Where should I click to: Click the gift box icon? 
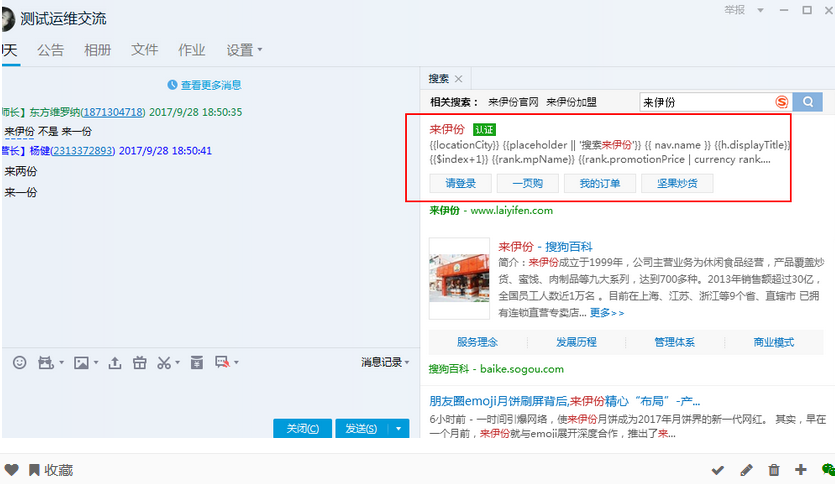click(140, 363)
